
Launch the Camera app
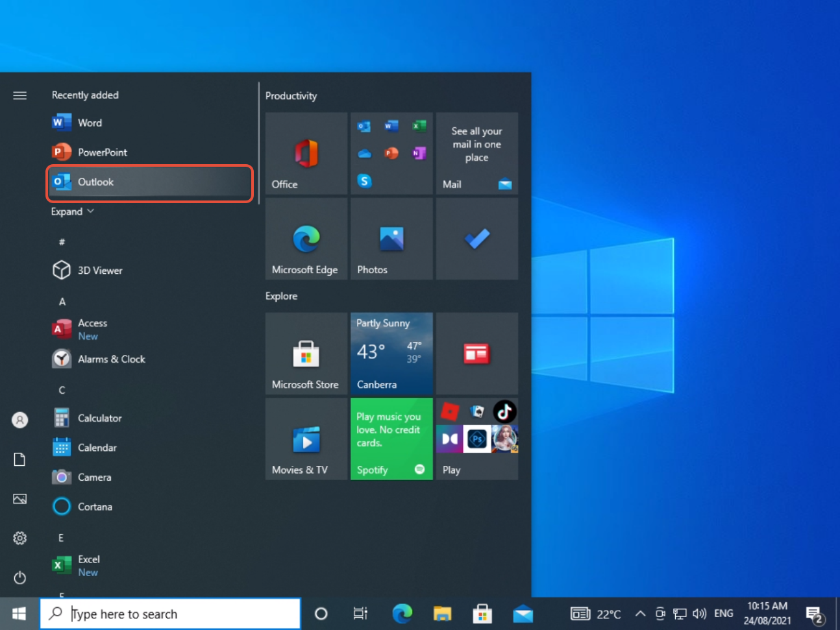(x=149, y=477)
